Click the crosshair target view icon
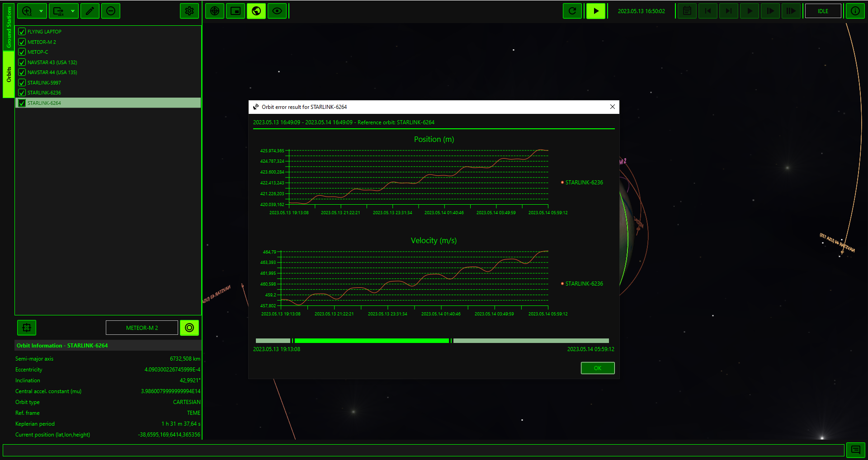 pyautogui.click(x=215, y=11)
